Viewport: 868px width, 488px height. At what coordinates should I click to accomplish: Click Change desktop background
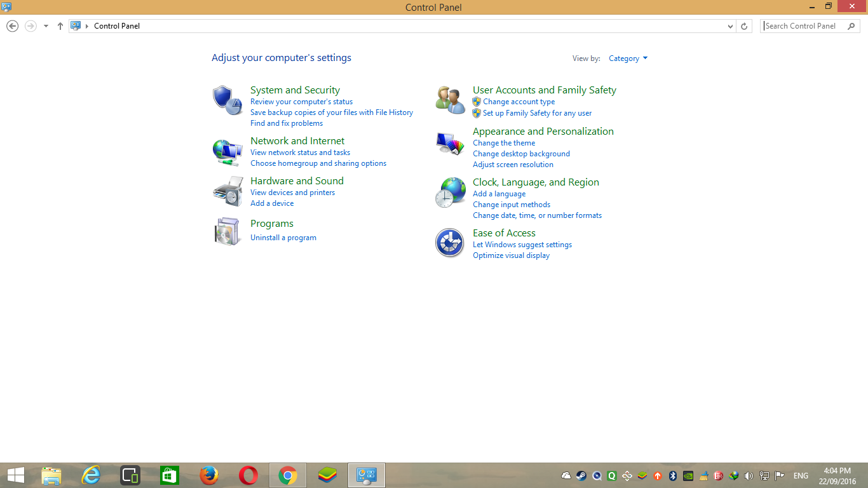pos(521,154)
